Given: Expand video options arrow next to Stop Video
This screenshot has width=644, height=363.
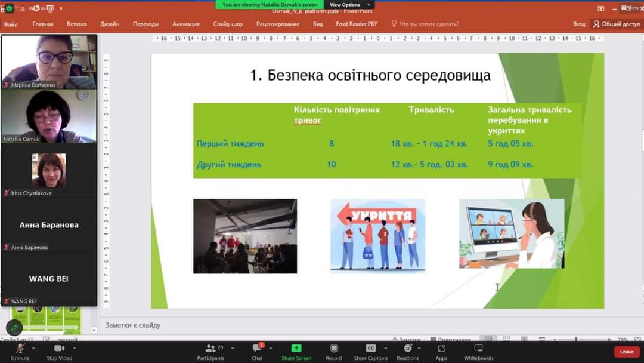Looking at the screenshot, I should (x=75, y=348).
